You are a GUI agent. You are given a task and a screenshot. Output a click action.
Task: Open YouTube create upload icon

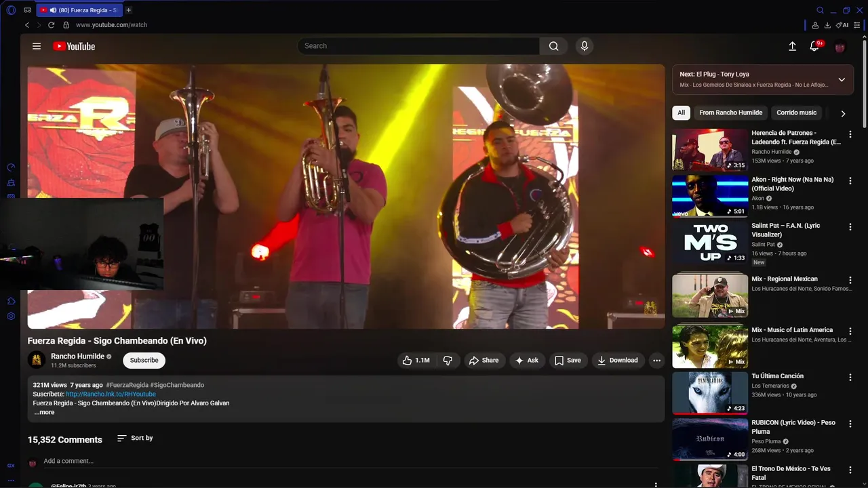point(792,46)
